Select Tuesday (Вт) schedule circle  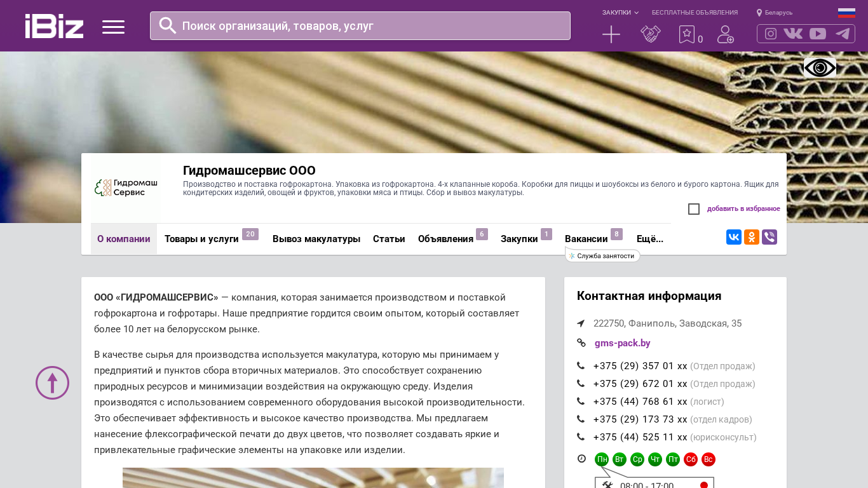tap(620, 459)
